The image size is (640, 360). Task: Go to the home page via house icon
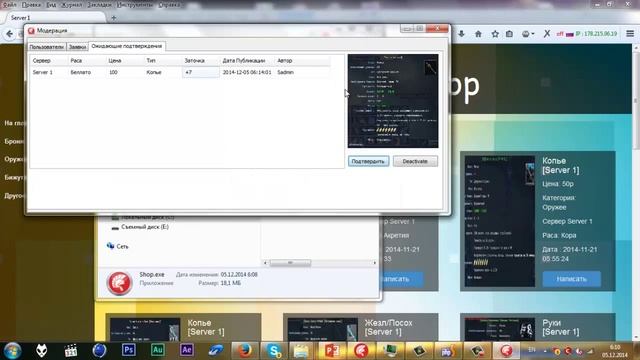478,34
